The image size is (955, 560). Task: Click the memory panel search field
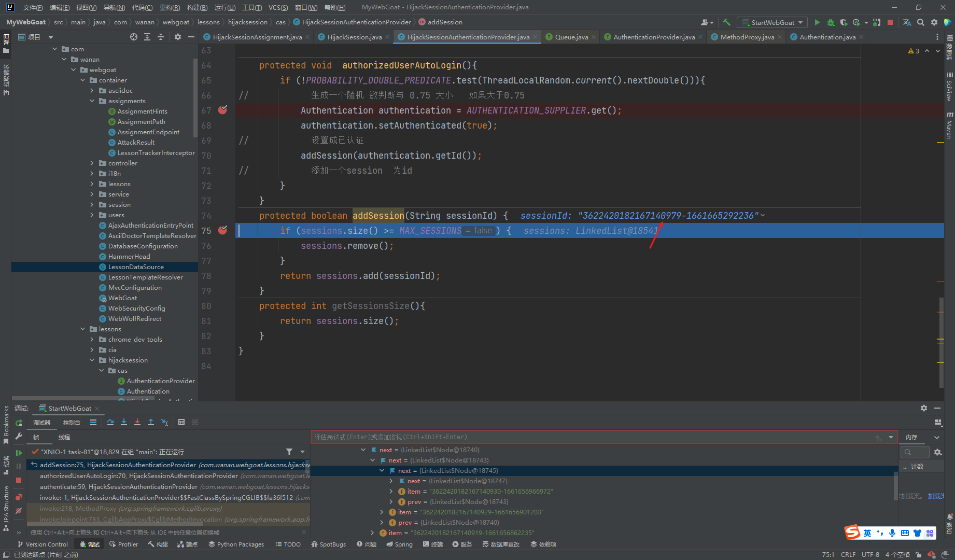point(915,452)
